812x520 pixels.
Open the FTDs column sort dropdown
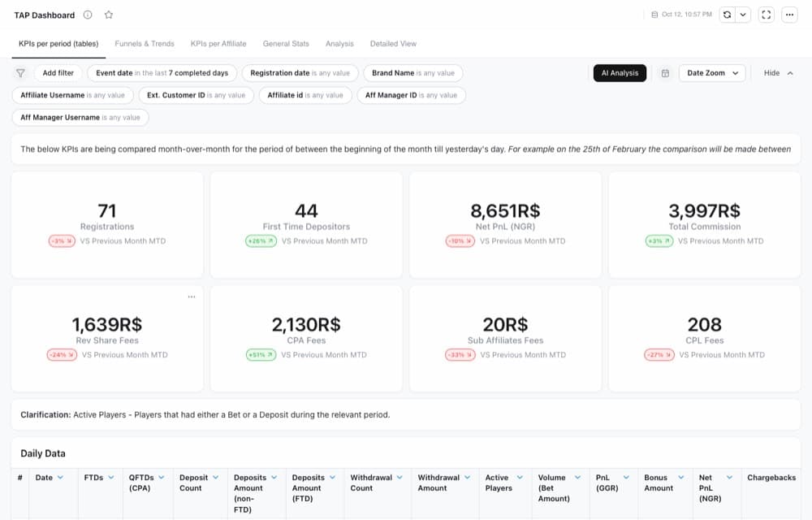(x=111, y=478)
